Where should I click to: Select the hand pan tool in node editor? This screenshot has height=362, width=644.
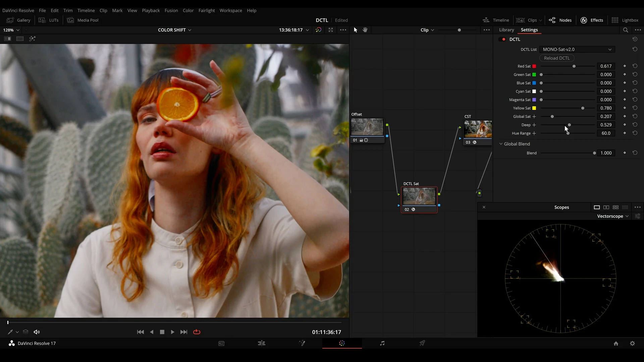pyautogui.click(x=365, y=30)
